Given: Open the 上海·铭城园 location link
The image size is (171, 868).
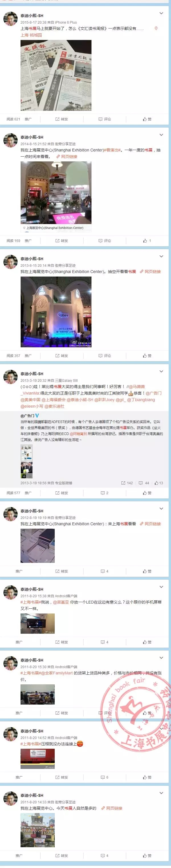Looking at the screenshot, I should [31, 35].
